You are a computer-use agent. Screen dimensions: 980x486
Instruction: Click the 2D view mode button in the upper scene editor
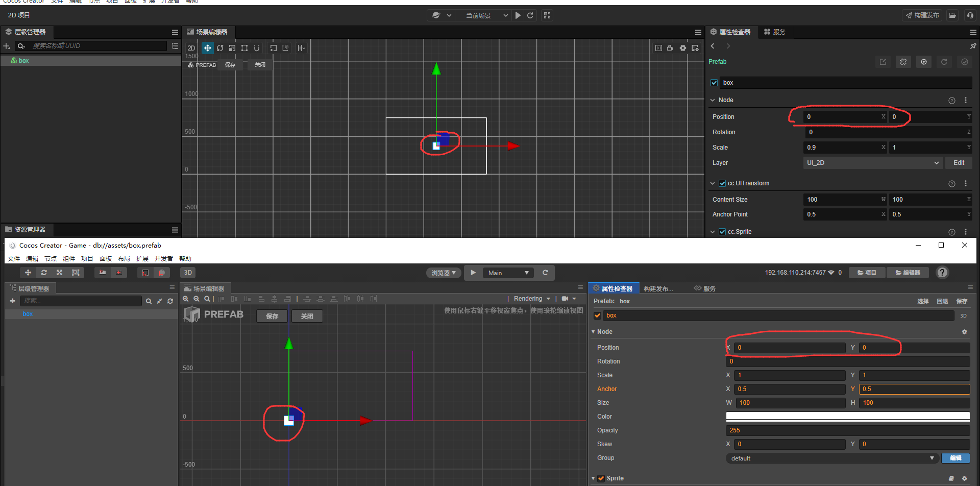pos(191,48)
